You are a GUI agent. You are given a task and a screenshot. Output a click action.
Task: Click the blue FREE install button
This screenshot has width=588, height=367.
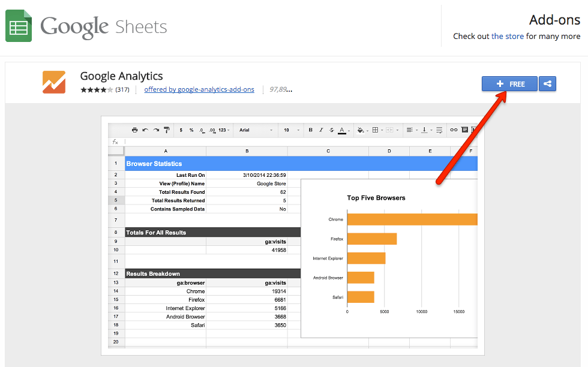coord(509,84)
